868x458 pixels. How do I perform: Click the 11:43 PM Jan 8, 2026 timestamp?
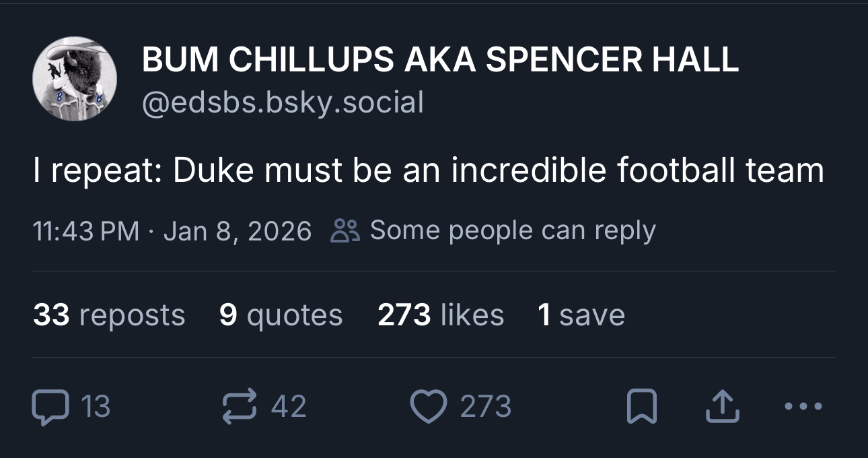click(172, 231)
